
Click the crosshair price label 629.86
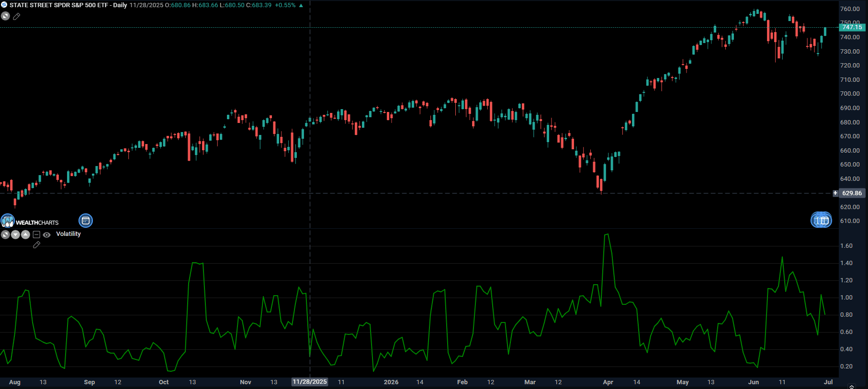click(852, 193)
